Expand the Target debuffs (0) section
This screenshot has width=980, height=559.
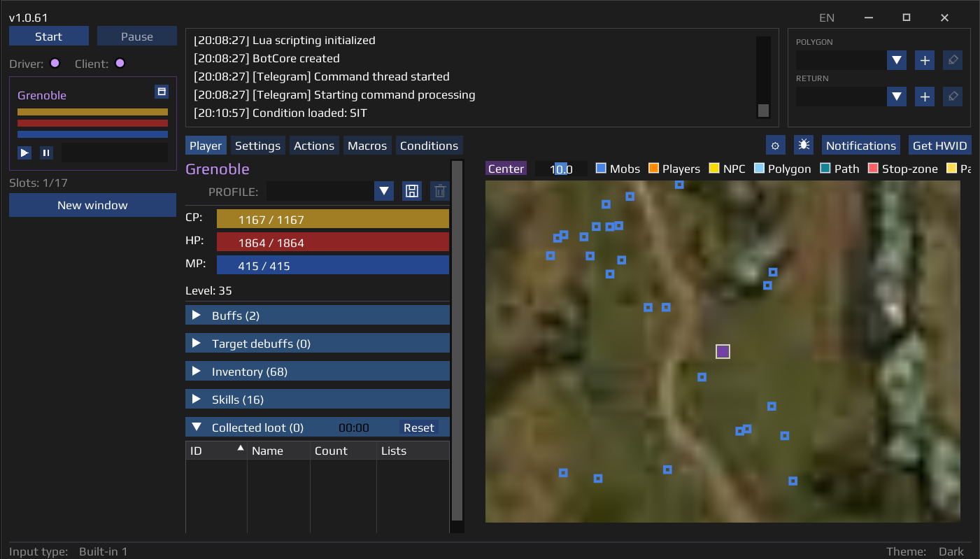(x=318, y=344)
